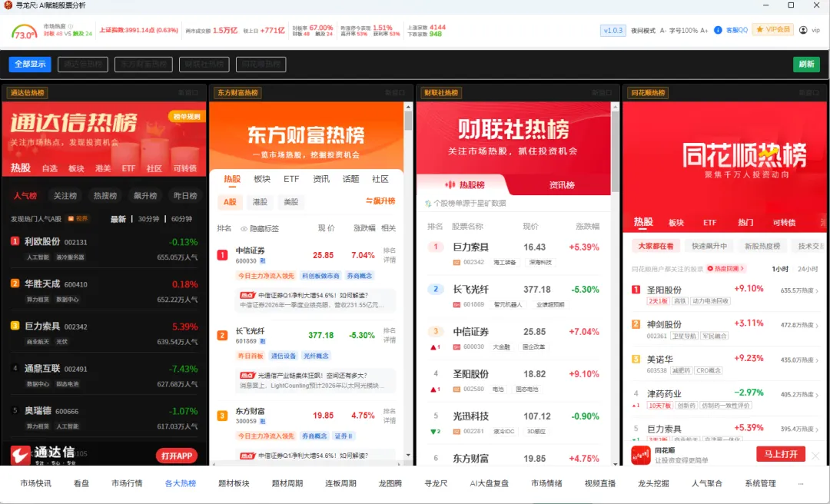Viewport: 830px width, 504px height.
Task: Click the candlestick icon on 热股榜 tab
Action: (x=450, y=184)
